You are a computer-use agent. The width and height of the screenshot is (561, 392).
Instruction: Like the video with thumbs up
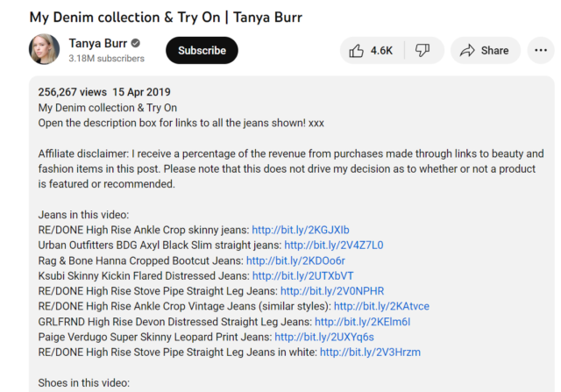coord(370,50)
